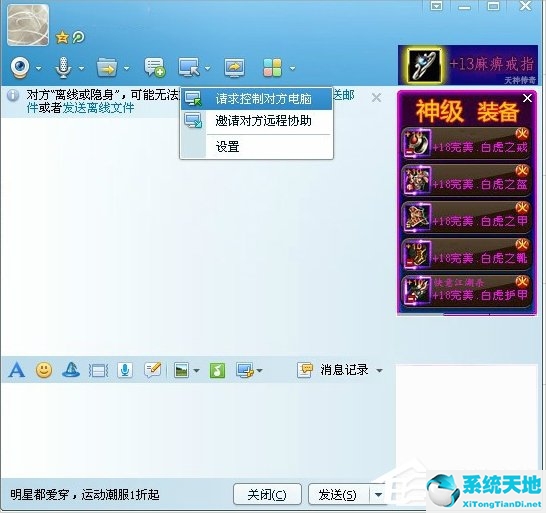This screenshot has height=513, width=546.
Task: Click in the message input area
Action: [x=198, y=430]
